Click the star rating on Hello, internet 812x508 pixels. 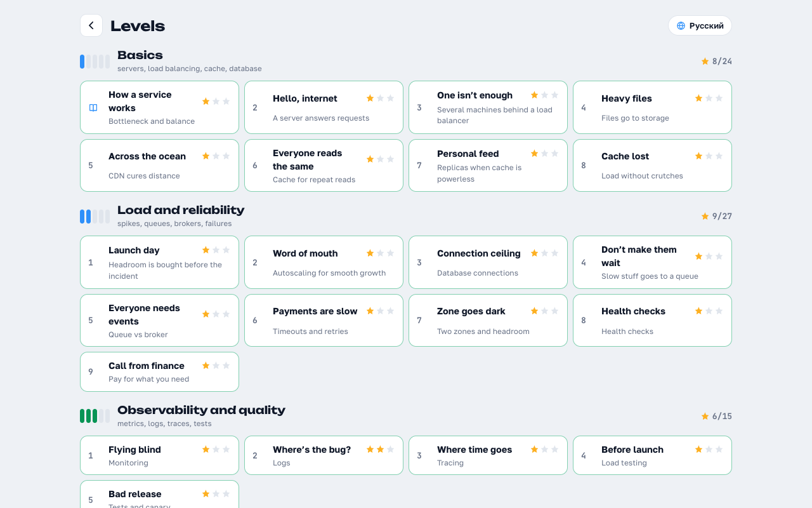[380, 98]
